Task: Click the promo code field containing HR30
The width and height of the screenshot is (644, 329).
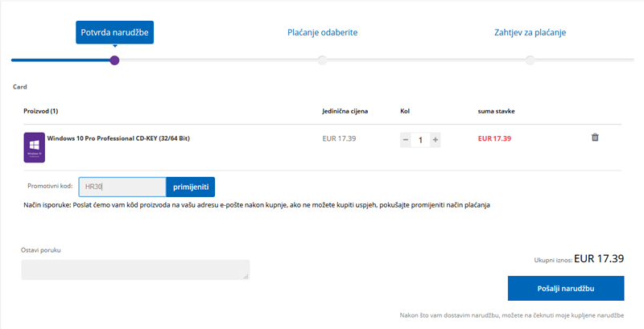Action: point(122,187)
